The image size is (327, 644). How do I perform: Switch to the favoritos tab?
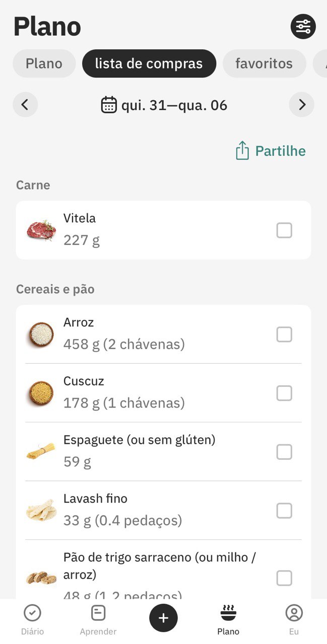(x=264, y=63)
